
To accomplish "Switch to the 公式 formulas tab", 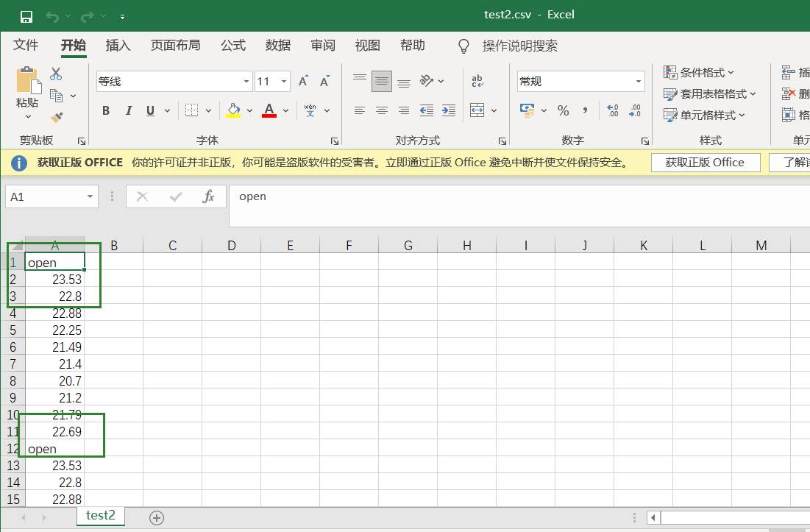I will click(233, 46).
